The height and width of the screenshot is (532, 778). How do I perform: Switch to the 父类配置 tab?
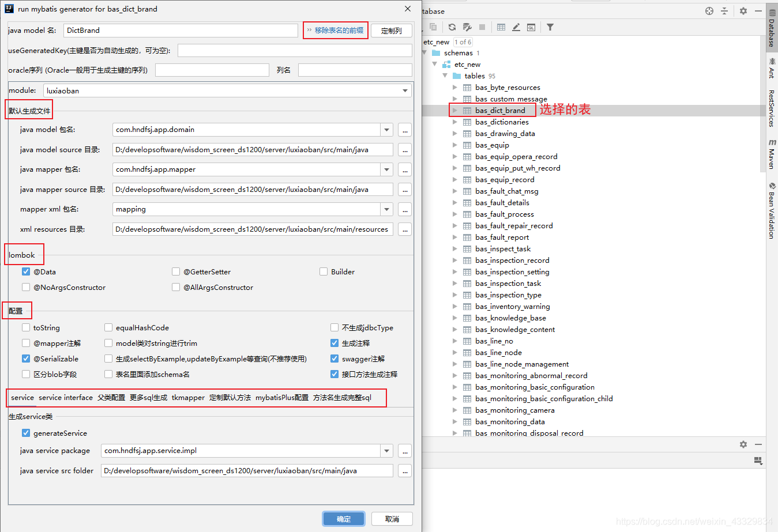point(111,398)
